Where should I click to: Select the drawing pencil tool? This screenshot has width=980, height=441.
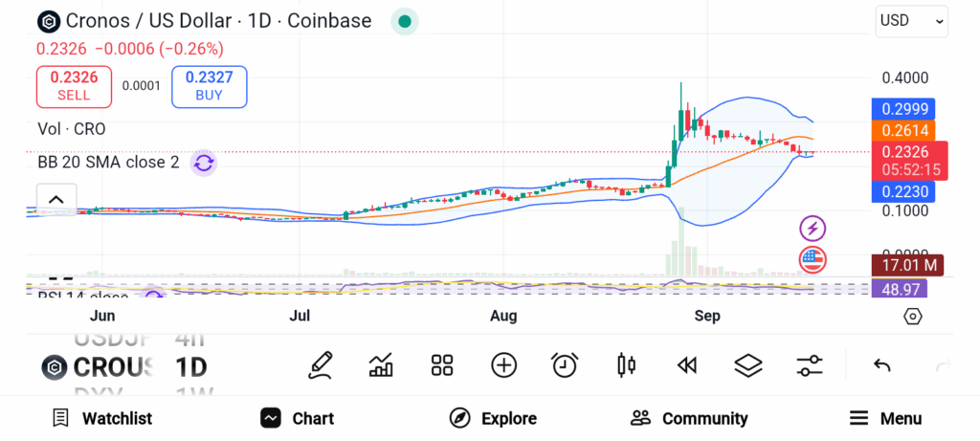click(x=321, y=364)
